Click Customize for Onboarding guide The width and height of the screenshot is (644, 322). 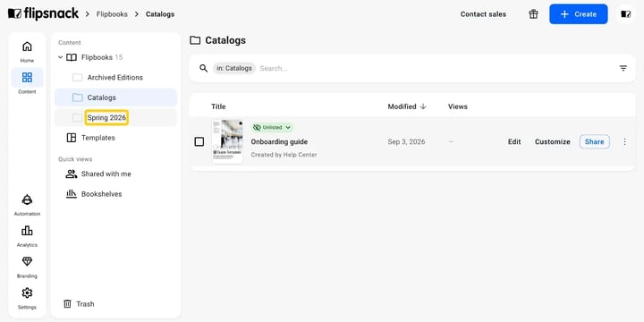pyautogui.click(x=553, y=141)
